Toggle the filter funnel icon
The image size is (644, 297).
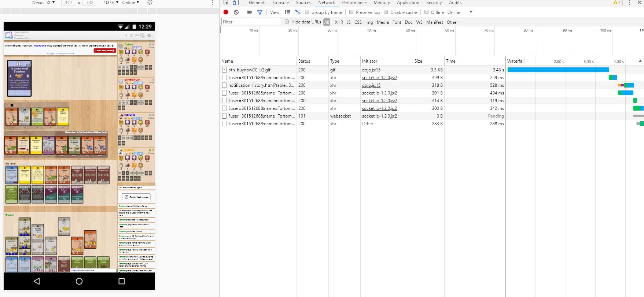[x=260, y=12]
